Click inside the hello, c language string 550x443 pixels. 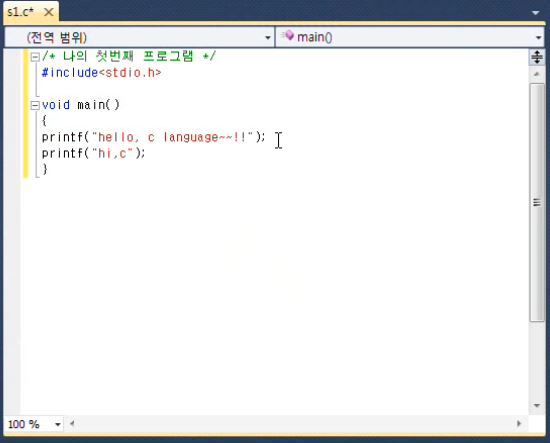click(x=172, y=137)
